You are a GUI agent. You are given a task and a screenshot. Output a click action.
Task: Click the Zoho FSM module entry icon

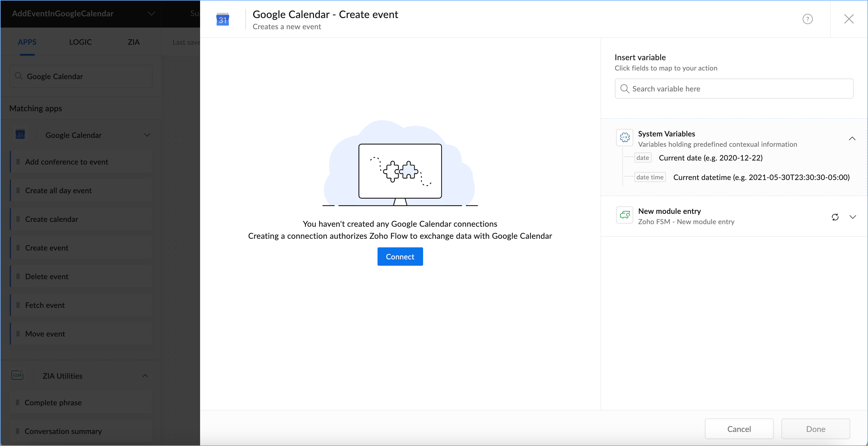pyautogui.click(x=624, y=215)
